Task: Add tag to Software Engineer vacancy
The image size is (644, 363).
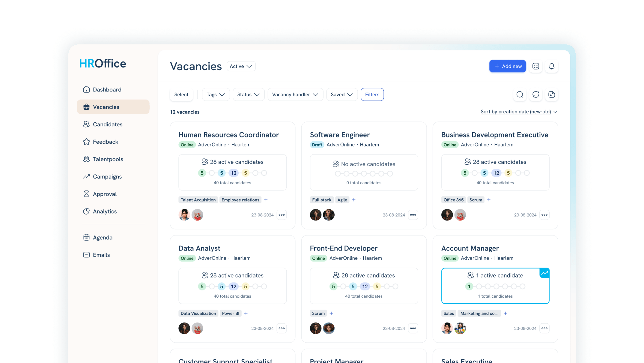Action: pyautogui.click(x=354, y=200)
